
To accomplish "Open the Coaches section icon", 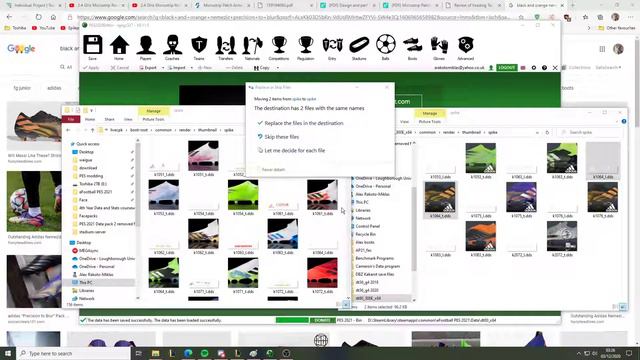I will tap(172, 44).
